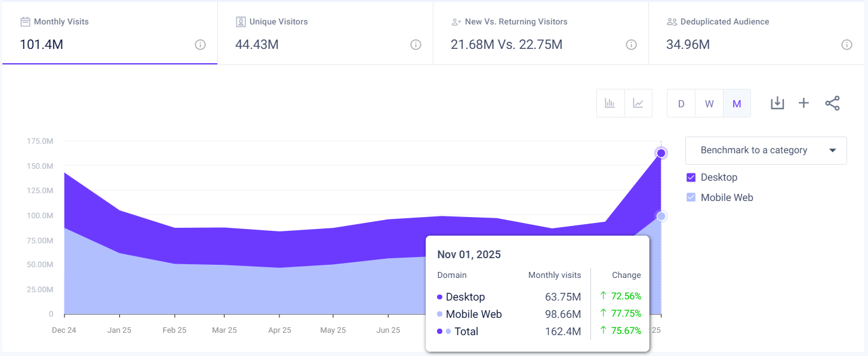868x356 pixels.
Task: Switch granularity to Daily with the D button
Action: (x=681, y=103)
